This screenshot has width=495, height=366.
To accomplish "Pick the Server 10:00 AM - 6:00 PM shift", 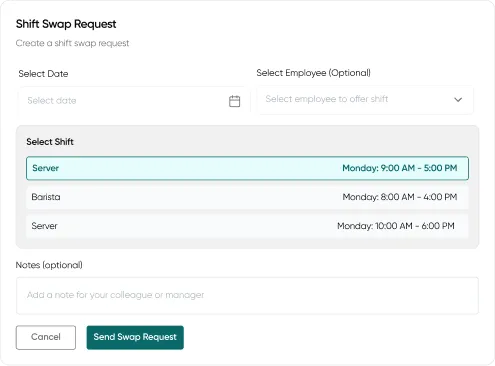I will (247, 226).
